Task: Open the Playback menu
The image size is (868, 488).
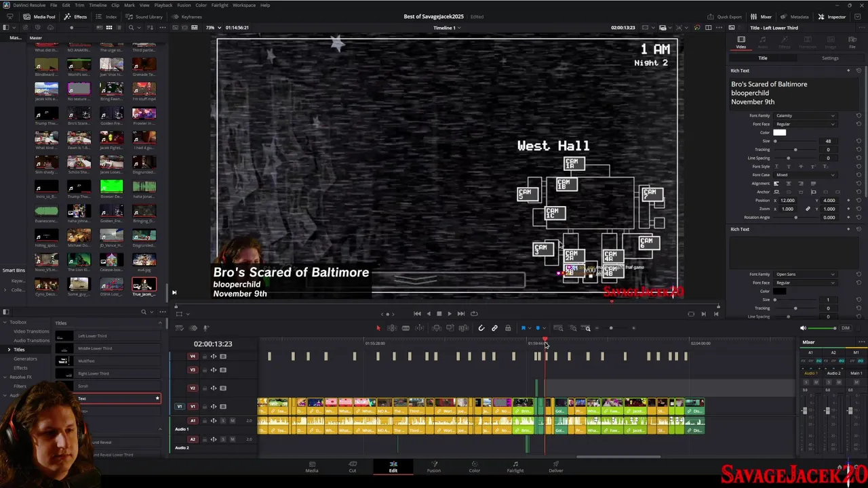Action: [163, 5]
